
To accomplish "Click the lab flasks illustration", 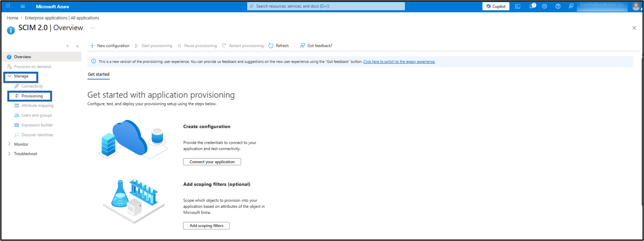I will click(x=134, y=201).
